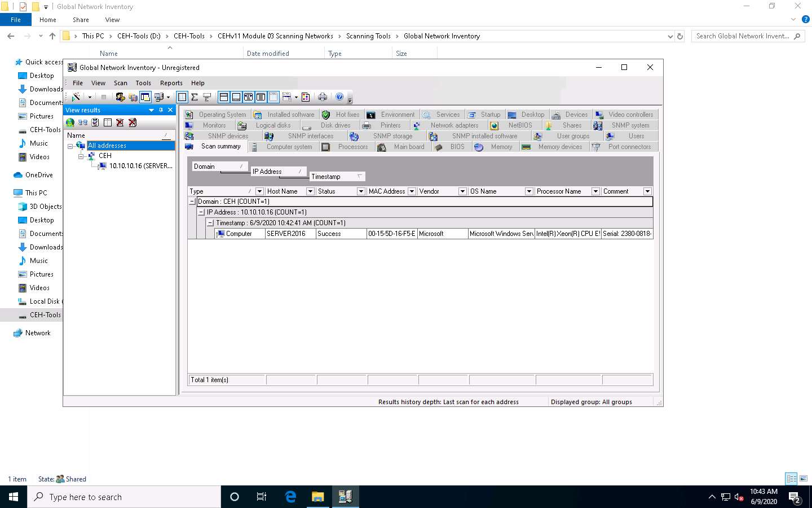Select the SERVER2016 host name cell
Screen dimensions: 812x508
click(x=290, y=234)
